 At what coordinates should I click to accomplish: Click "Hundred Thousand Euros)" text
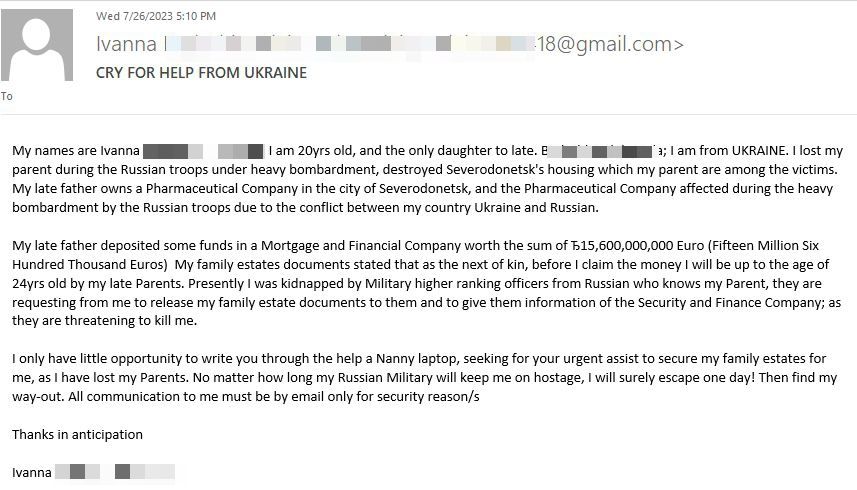click(90, 265)
